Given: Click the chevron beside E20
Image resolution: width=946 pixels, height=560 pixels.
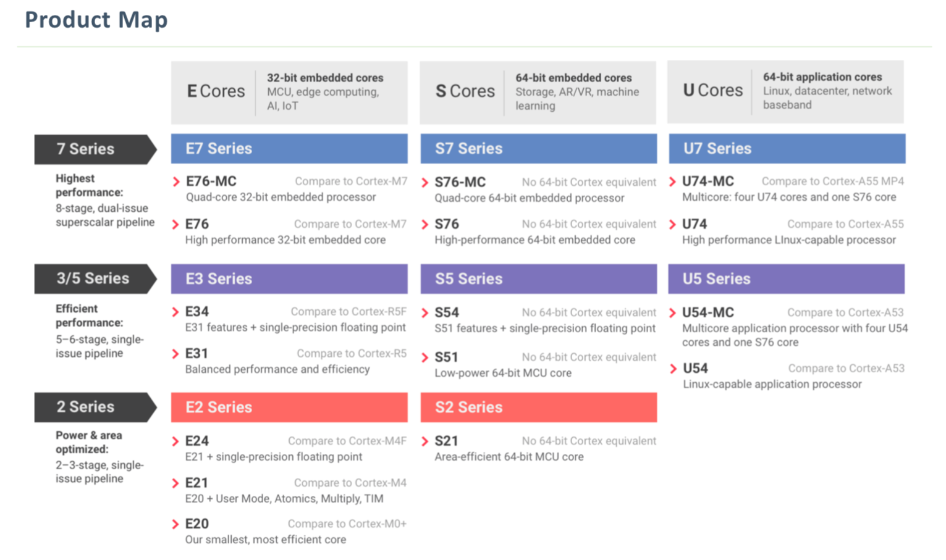Looking at the screenshot, I should (175, 524).
